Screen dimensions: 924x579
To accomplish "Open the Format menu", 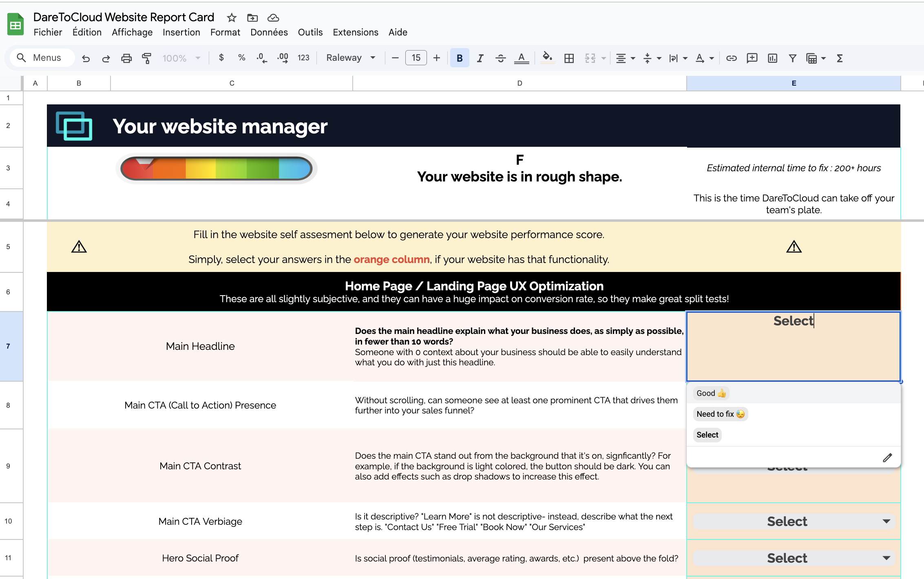I will tap(225, 32).
